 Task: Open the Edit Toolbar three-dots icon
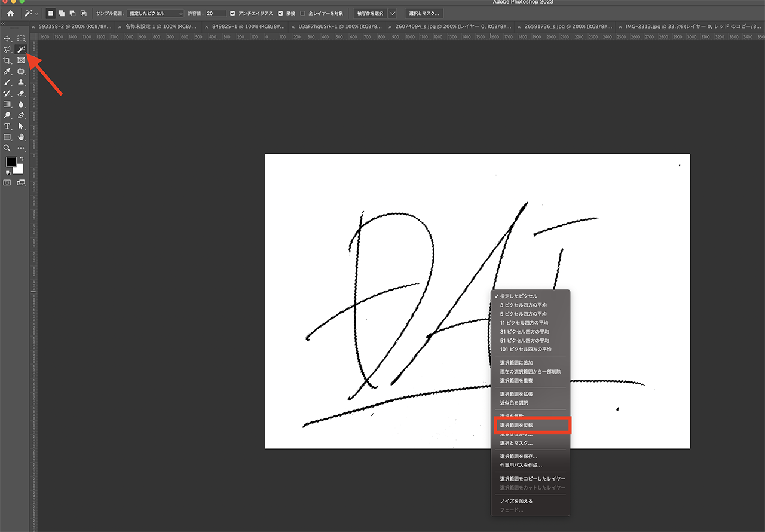pyautogui.click(x=21, y=148)
